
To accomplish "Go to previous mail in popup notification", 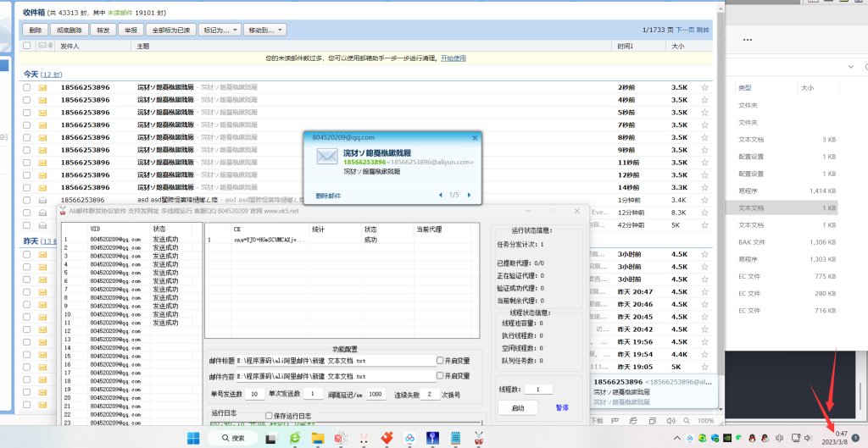I will [x=440, y=195].
